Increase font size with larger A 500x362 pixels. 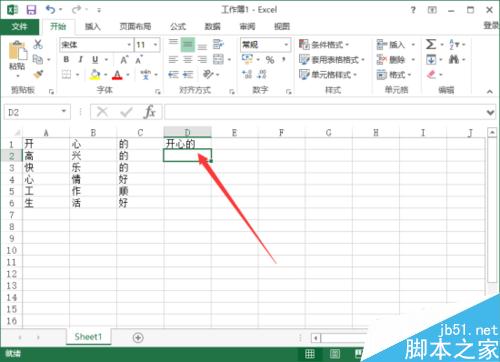point(124,60)
